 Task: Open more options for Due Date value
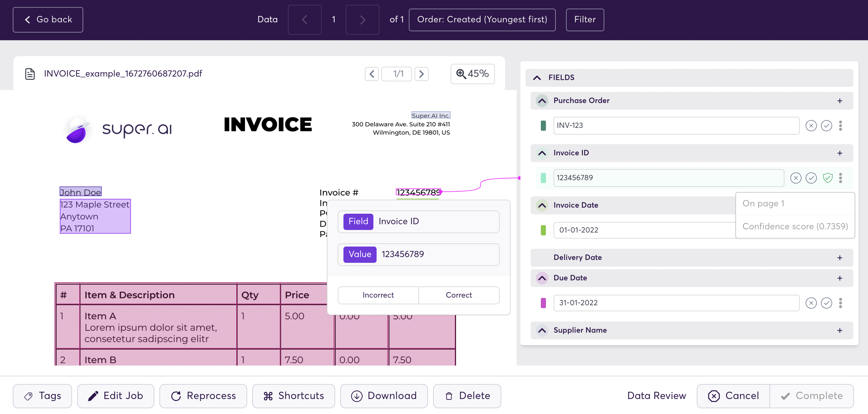[840, 303]
